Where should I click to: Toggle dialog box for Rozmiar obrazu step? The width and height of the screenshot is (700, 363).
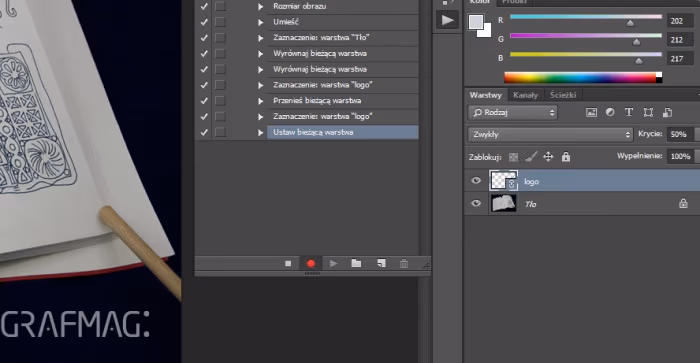220,6
